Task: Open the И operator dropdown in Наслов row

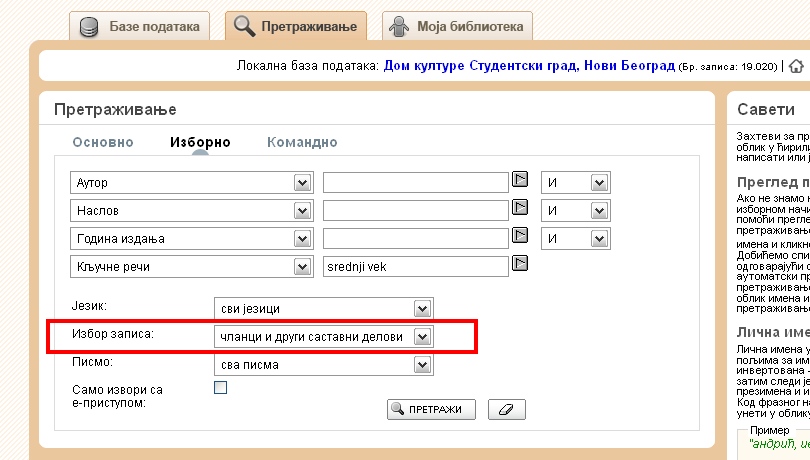Action: point(576,210)
